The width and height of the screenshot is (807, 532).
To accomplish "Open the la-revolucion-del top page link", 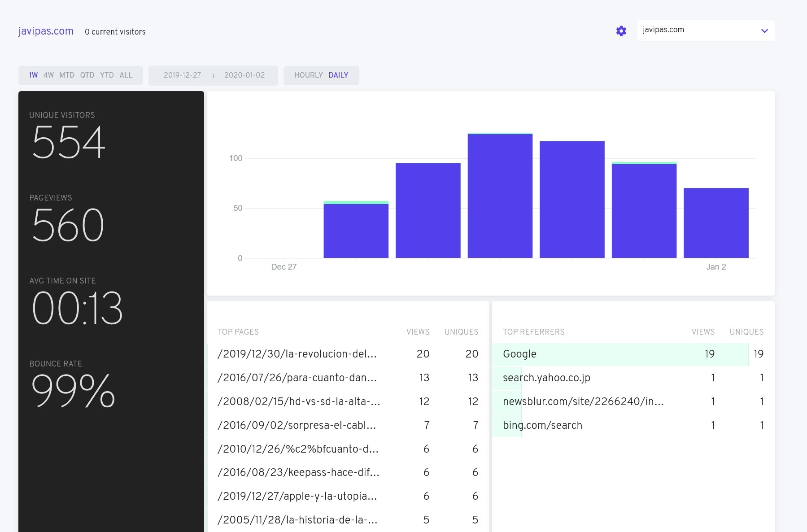I will pos(297,354).
